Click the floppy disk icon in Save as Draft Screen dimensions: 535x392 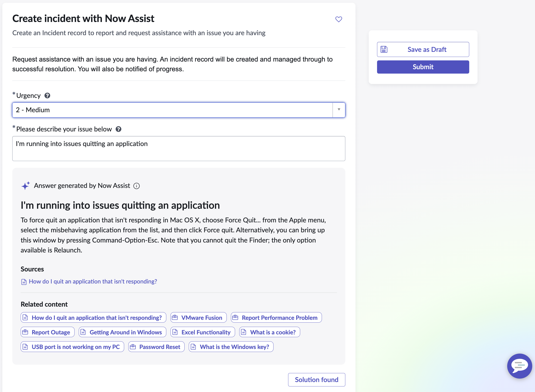tap(384, 49)
